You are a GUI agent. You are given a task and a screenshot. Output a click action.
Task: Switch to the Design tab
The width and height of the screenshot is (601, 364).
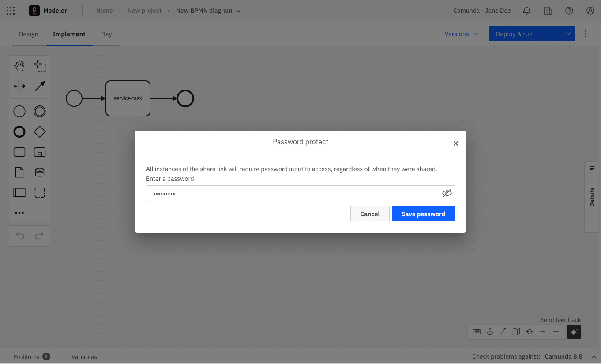coord(29,34)
